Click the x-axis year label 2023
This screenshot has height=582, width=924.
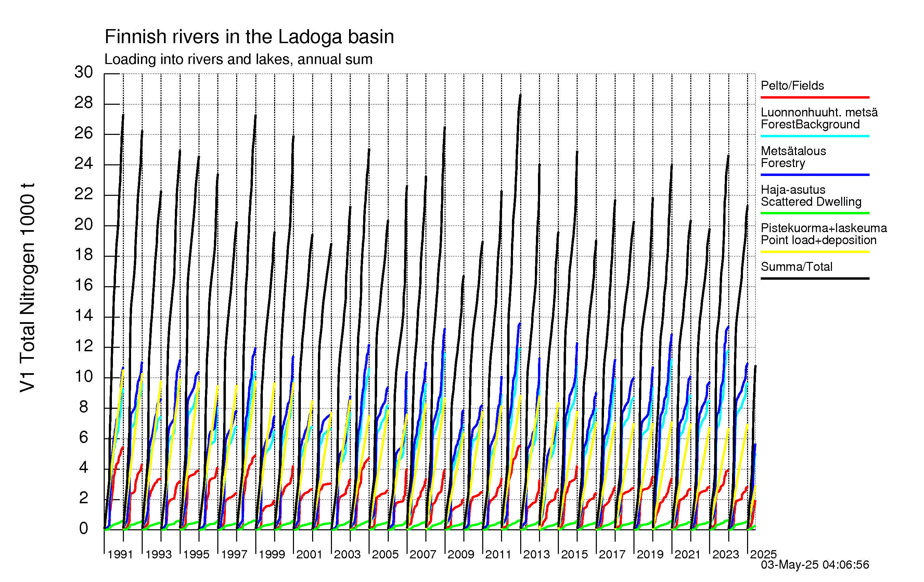tap(726, 554)
